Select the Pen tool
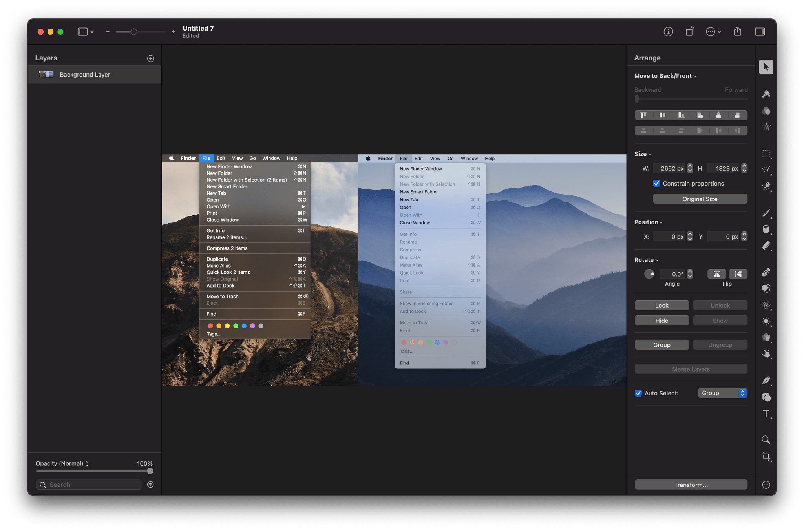The width and height of the screenshot is (804, 532). (x=766, y=380)
